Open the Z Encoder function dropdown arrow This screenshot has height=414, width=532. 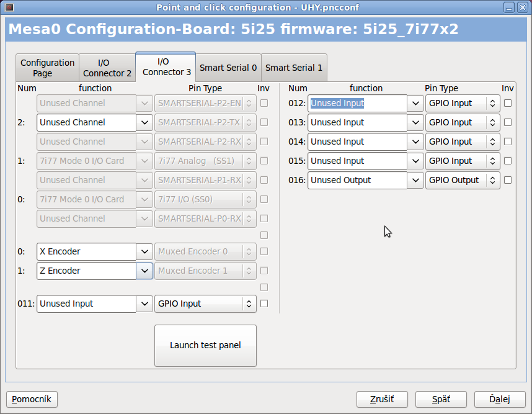144,271
